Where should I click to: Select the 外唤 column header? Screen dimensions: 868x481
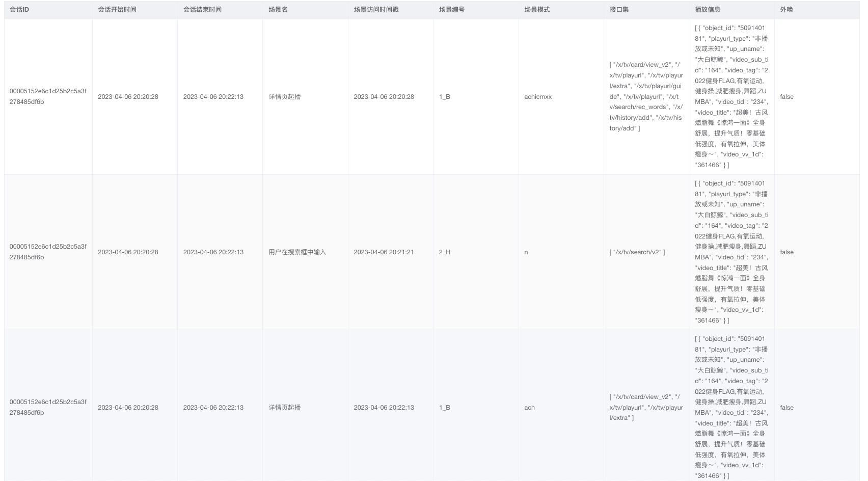786,10
